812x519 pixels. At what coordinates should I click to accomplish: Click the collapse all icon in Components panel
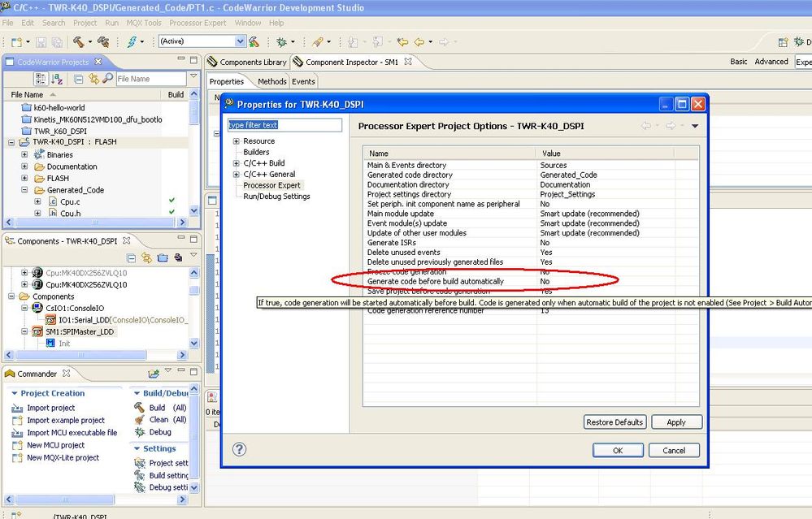(131, 257)
